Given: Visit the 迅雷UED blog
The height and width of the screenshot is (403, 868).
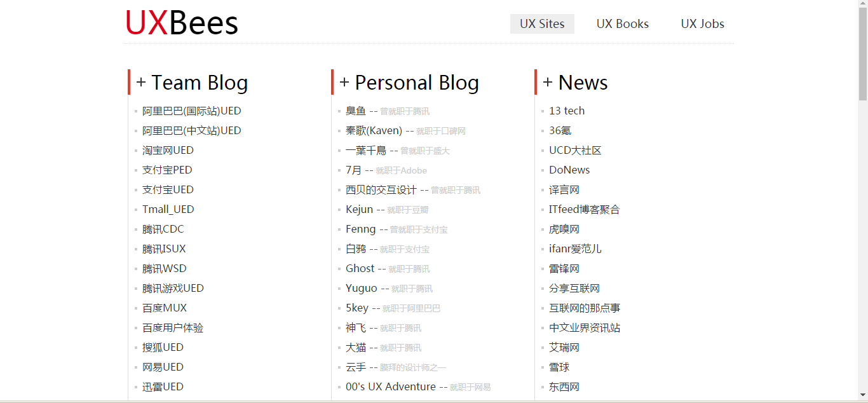Looking at the screenshot, I should point(163,386).
